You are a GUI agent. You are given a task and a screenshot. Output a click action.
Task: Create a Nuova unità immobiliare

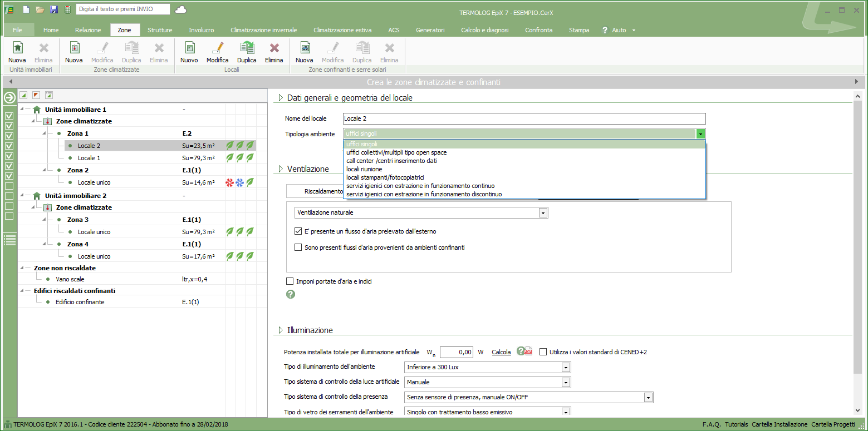(x=17, y=52)
